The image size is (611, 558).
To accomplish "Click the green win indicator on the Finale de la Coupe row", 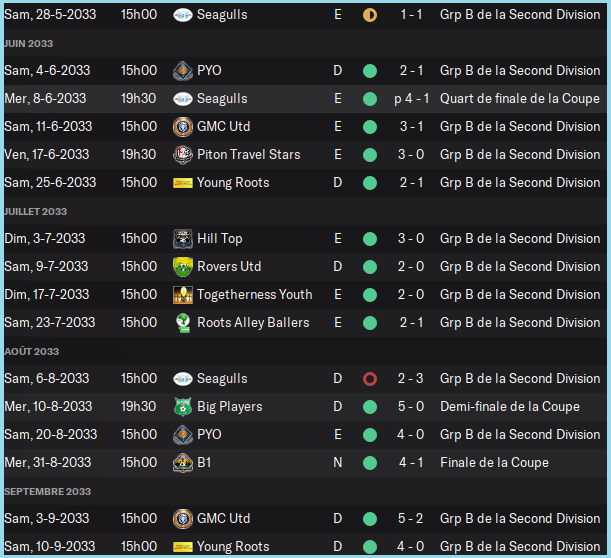I will tap(370, 463).
